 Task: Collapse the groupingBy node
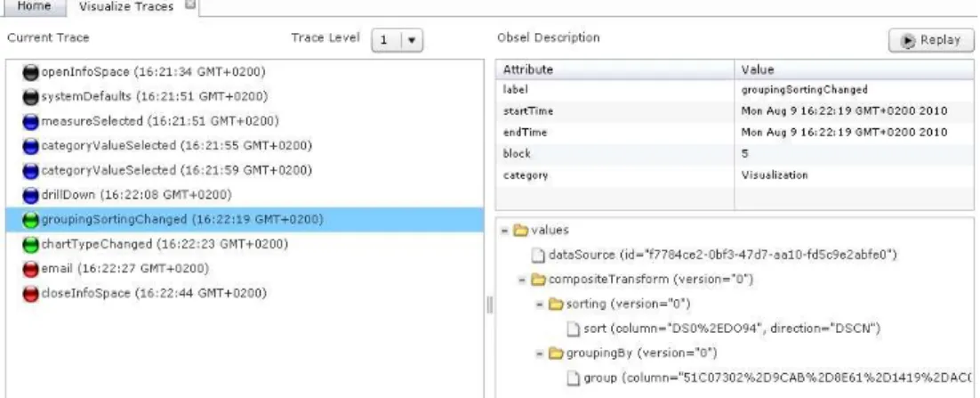coord(540,353)
